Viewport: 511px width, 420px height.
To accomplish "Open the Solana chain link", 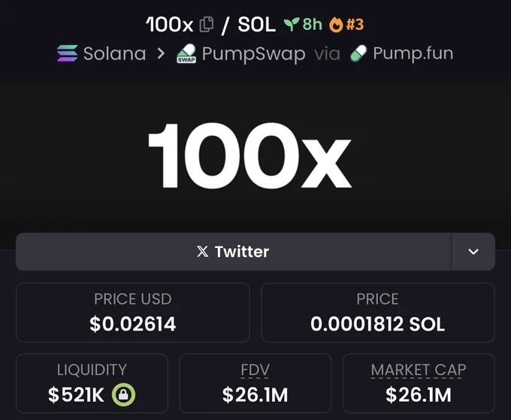I will coord(101,53).
